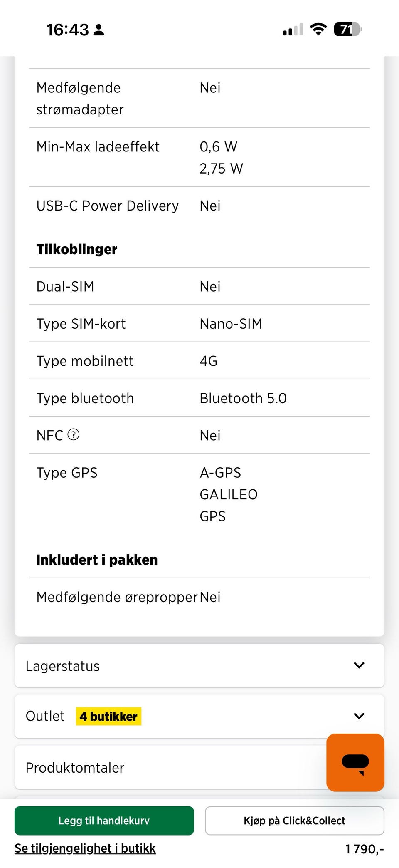Image resolution: width=399 pixels, height=868 pixels.
Task: Select the Nano-SIM specification value
Action: click(x=231, y=323)
